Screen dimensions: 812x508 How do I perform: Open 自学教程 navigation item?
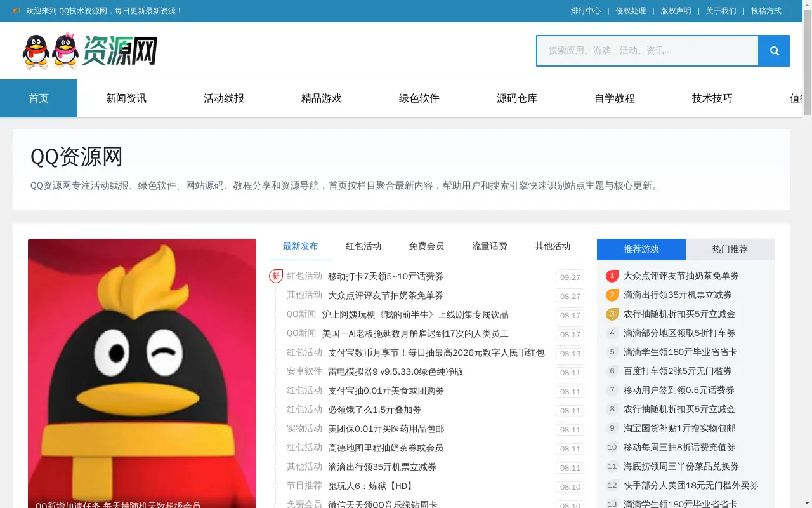point(615,98)
